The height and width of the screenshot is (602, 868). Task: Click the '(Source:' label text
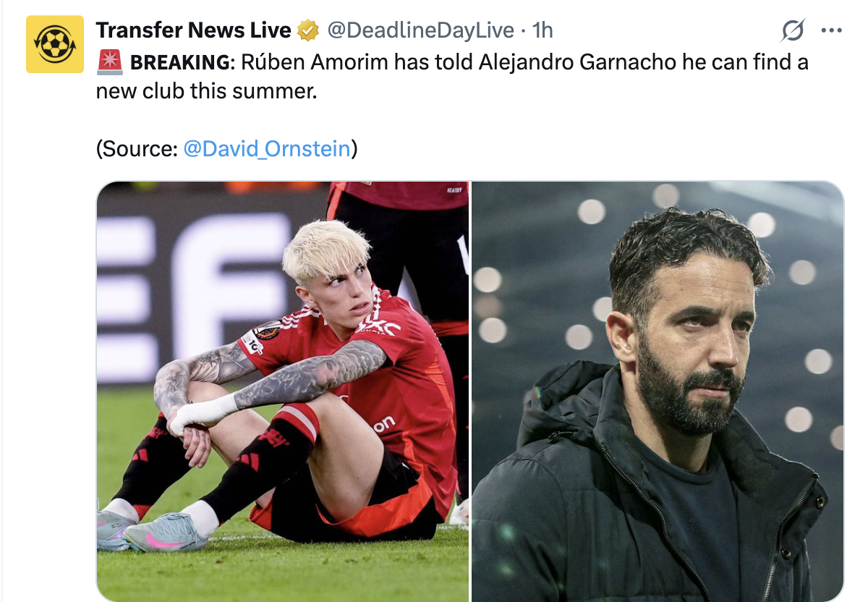pos(137,149)
